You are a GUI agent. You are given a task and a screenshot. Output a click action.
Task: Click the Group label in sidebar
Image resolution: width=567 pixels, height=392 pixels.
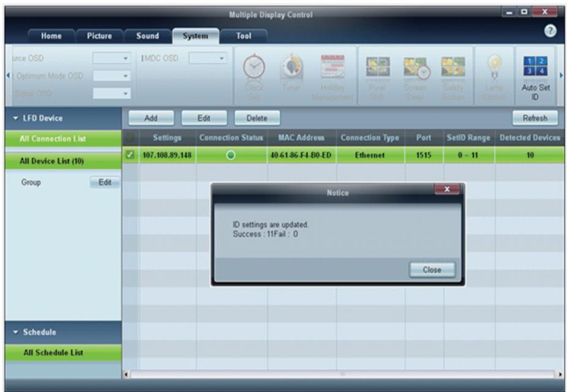[x=31, y=183]
